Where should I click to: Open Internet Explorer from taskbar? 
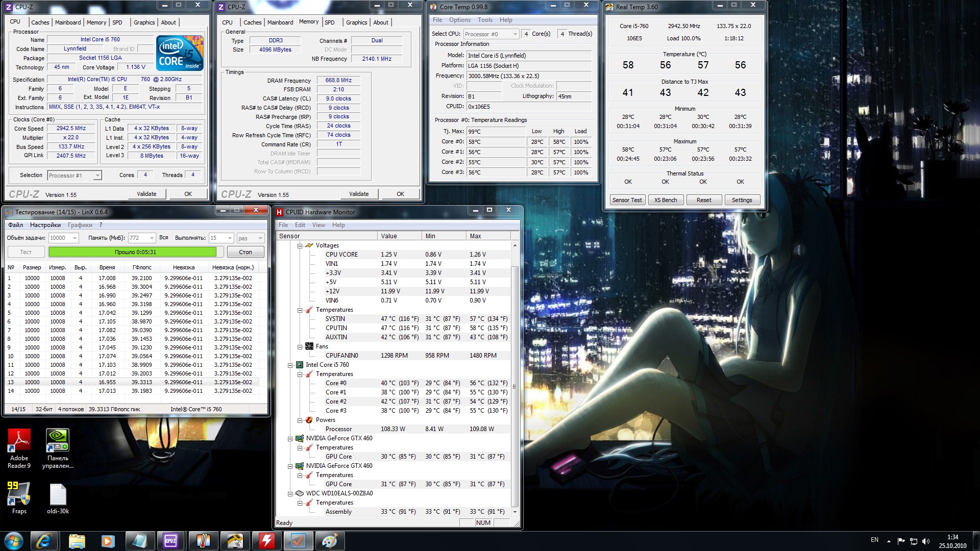(44, 541)
